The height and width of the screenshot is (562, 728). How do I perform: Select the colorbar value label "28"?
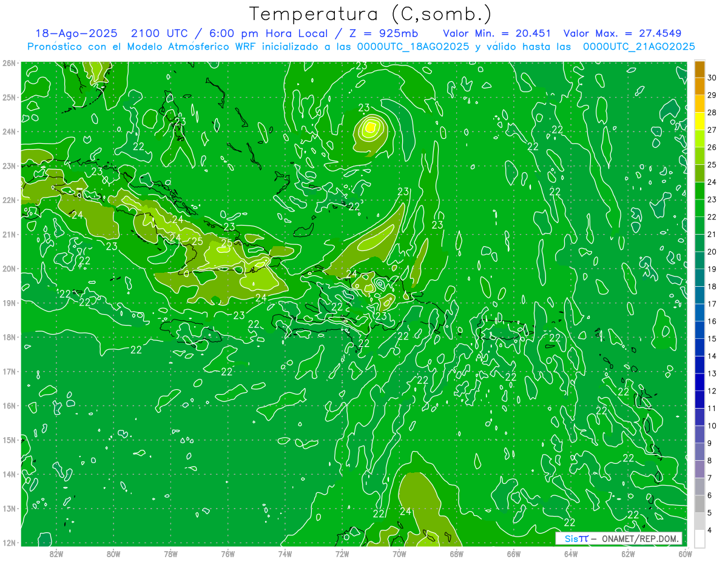pos(712,112)
